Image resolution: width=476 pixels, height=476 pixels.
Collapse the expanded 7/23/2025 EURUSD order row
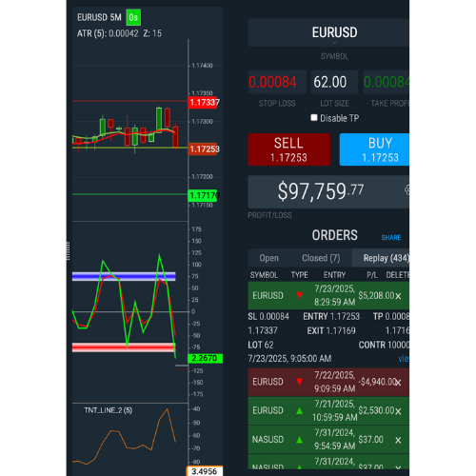[328, 295]
